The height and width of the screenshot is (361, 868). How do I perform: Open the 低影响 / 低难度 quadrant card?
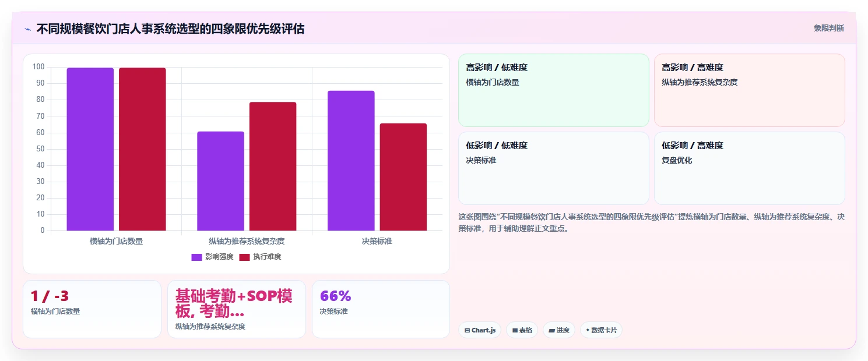(554, 168)
